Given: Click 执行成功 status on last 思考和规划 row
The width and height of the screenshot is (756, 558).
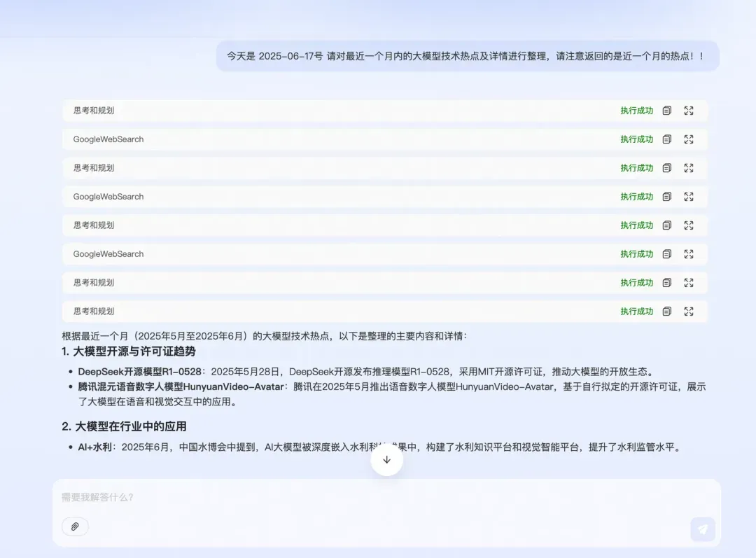Looking at the screenshot, I should coord(636,312).
